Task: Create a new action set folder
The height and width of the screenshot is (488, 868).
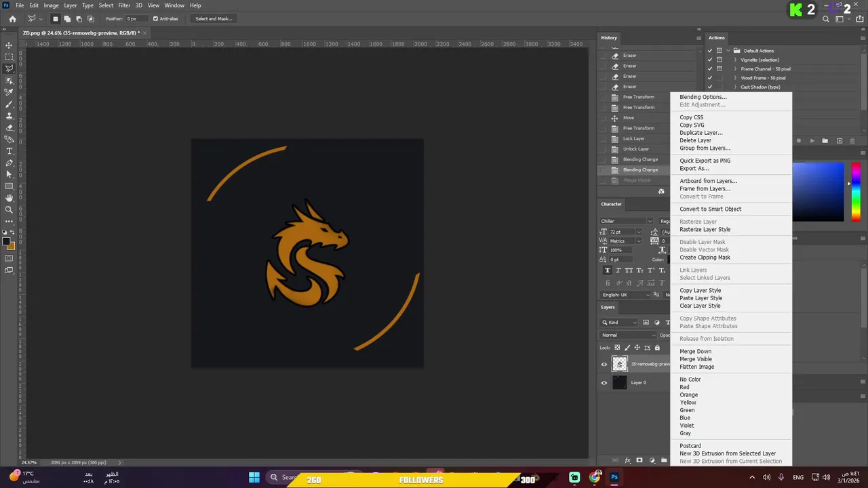Action: 825,141
